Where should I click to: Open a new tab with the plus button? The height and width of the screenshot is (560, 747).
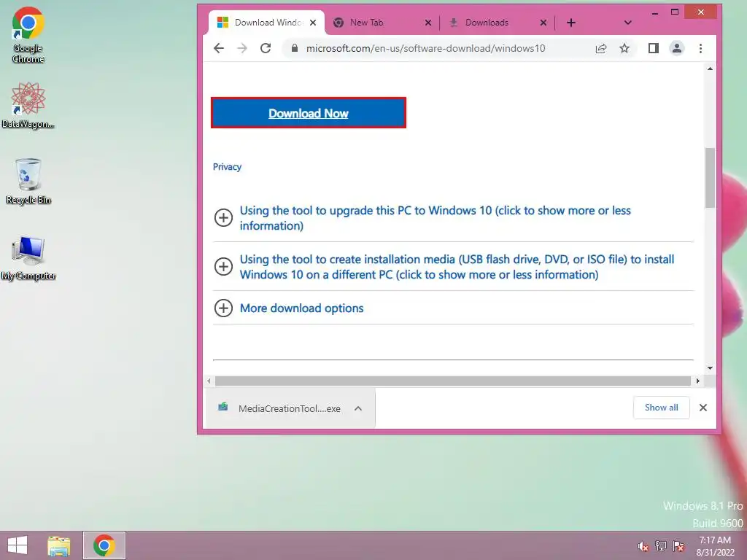(x=570, y=23)
